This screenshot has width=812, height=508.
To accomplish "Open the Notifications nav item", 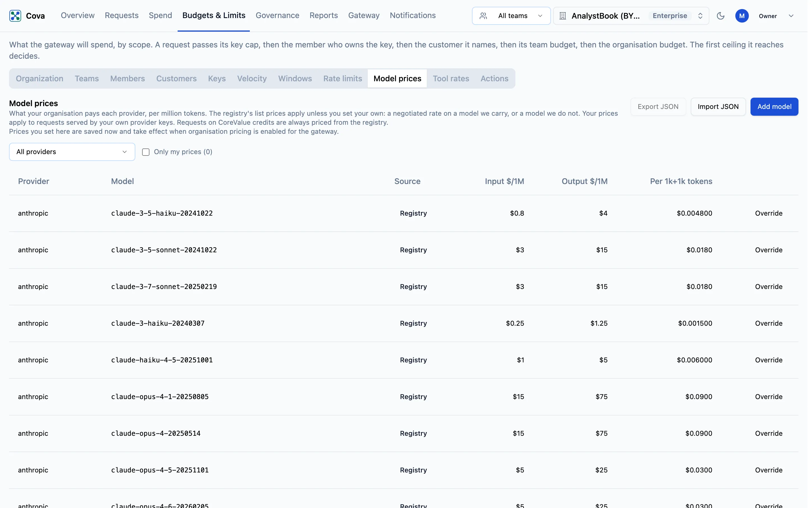I will click(x=413, y=16).
